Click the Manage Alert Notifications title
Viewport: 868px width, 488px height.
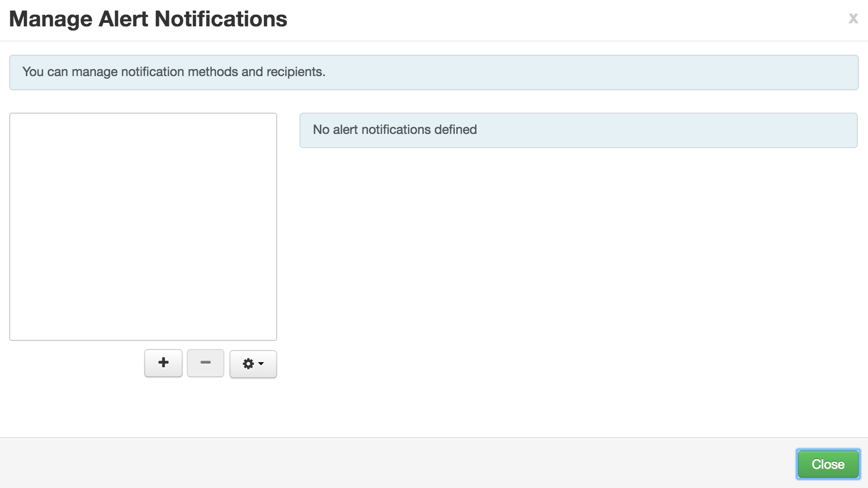click(148, 19)
